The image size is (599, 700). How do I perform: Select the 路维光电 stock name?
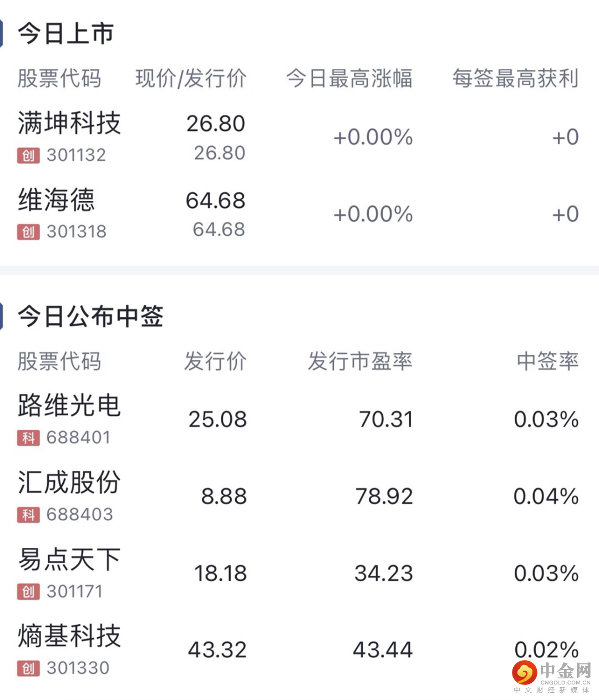pyautogui.click(x=69, y=405)
